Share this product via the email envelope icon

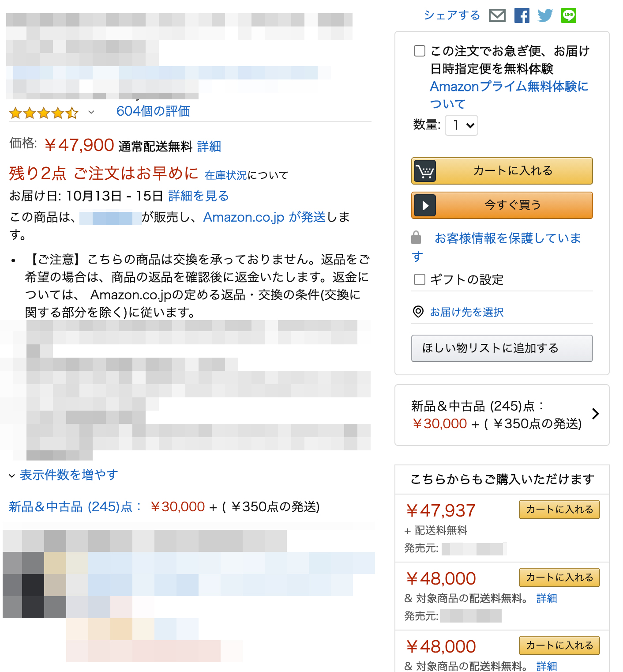[497, 15]
